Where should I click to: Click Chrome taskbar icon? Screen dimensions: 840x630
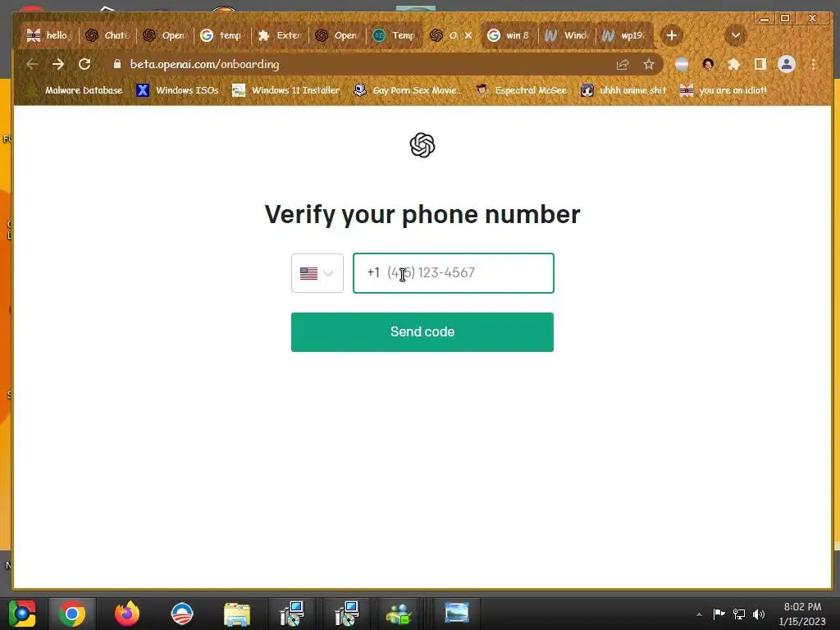point(72,614)
